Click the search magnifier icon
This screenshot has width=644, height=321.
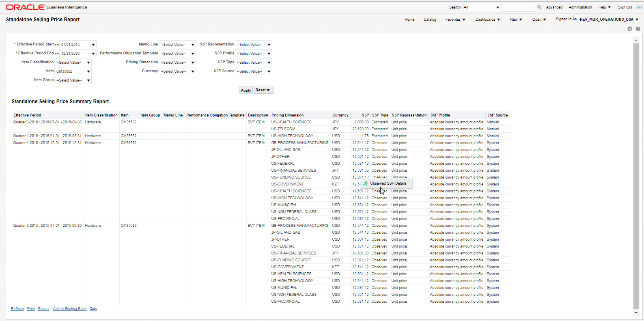point(539,7)
